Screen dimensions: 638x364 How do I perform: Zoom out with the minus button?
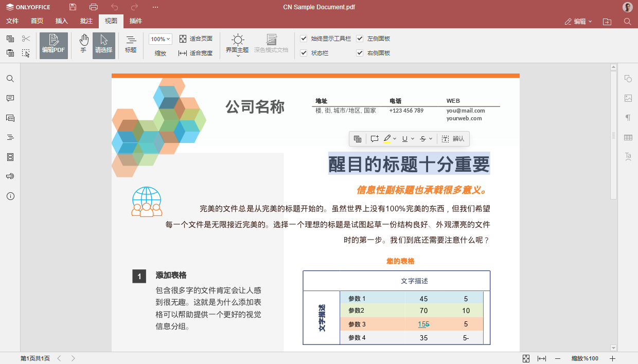pyautogui.click(x=557, y=358)
